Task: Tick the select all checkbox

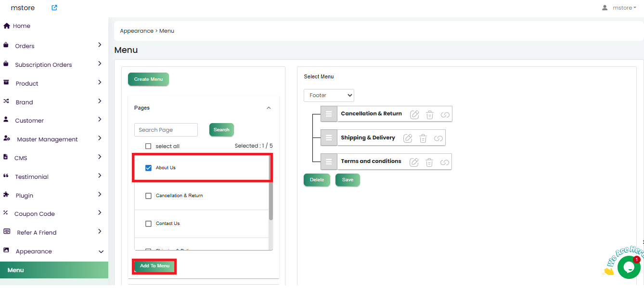Action: coord(148,146)
